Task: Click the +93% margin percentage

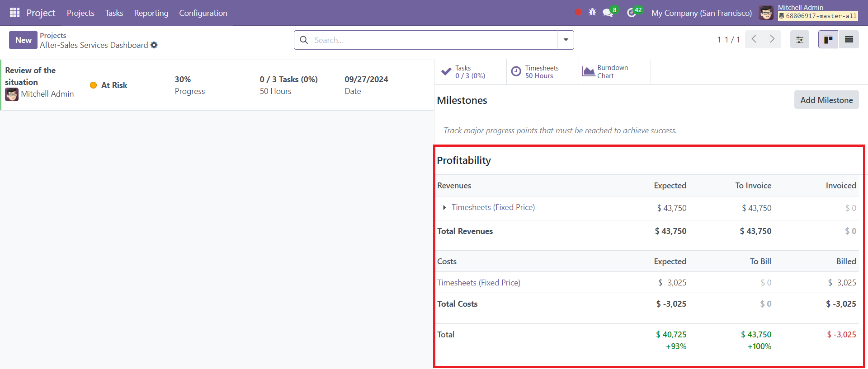Action: 676,346
